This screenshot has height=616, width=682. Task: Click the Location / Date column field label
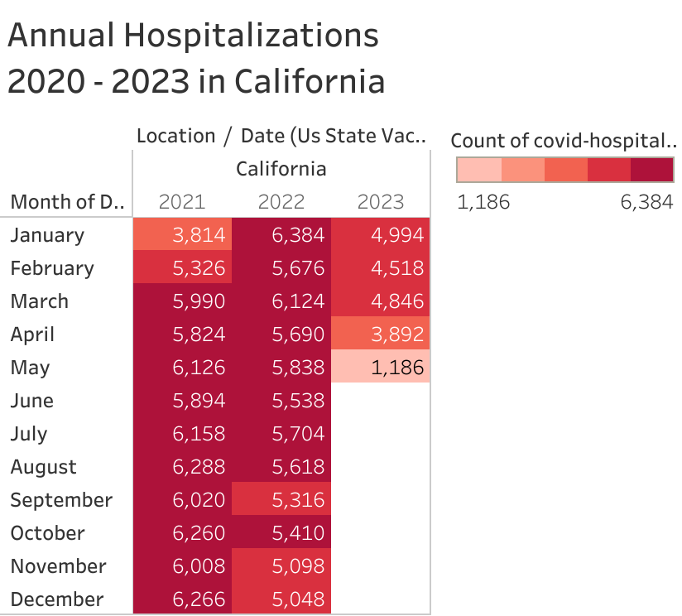(281, 136)
